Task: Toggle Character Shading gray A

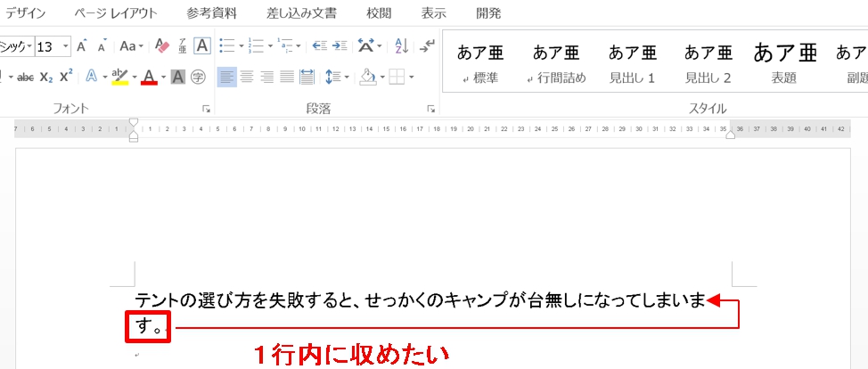Action: tap(177, 77)
